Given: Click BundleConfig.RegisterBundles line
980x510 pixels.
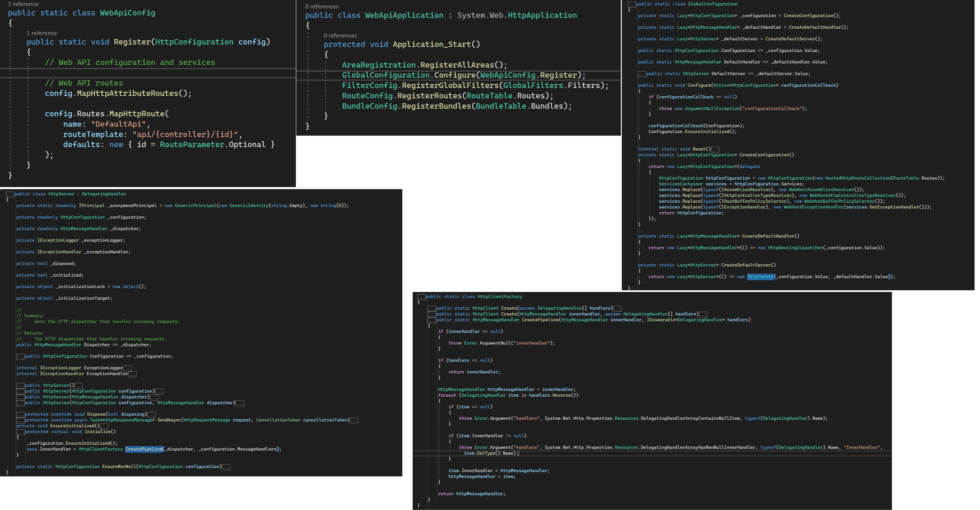Looking at the screenshot, I should coord(457,106).
